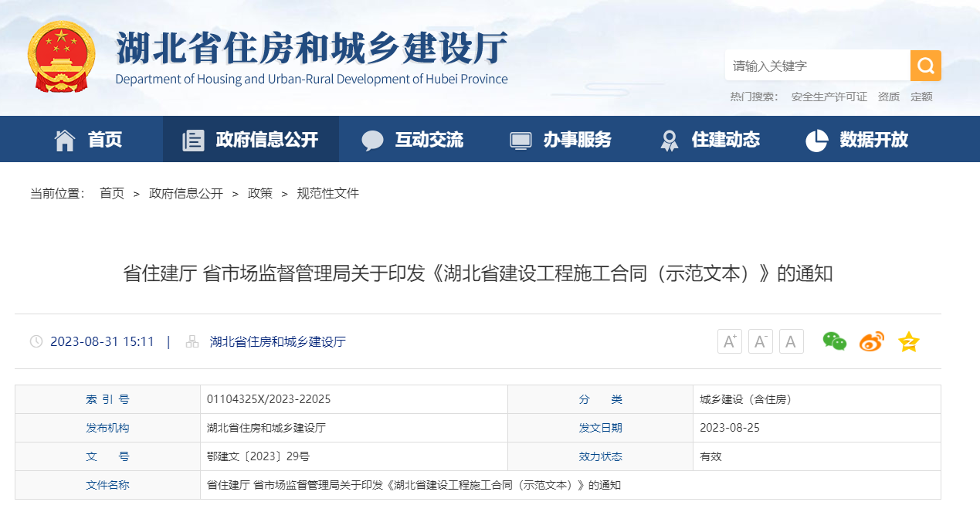
Task: Click the 发布机构 label cell
Action: tap(107, 428)
